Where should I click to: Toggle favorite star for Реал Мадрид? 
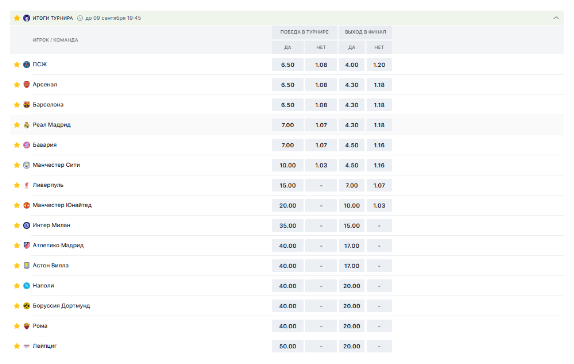(x=17, y=125)
